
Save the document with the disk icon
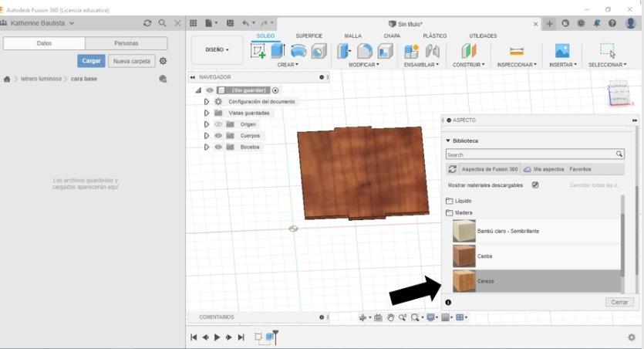[230, 23]
